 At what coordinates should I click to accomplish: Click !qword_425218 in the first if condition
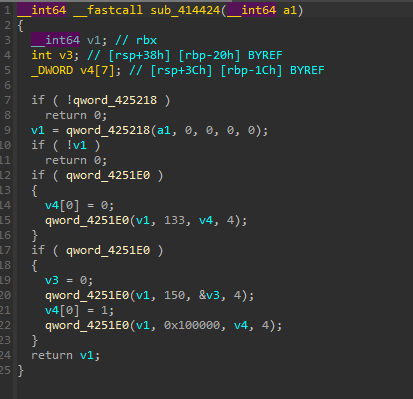point(111,100)
